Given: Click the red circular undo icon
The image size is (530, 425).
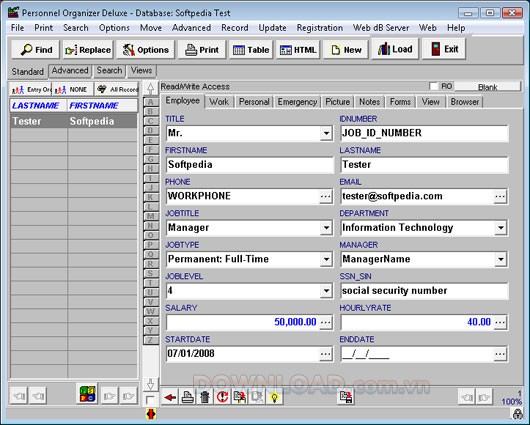Looking at the screenshot, I should [222, 397].
